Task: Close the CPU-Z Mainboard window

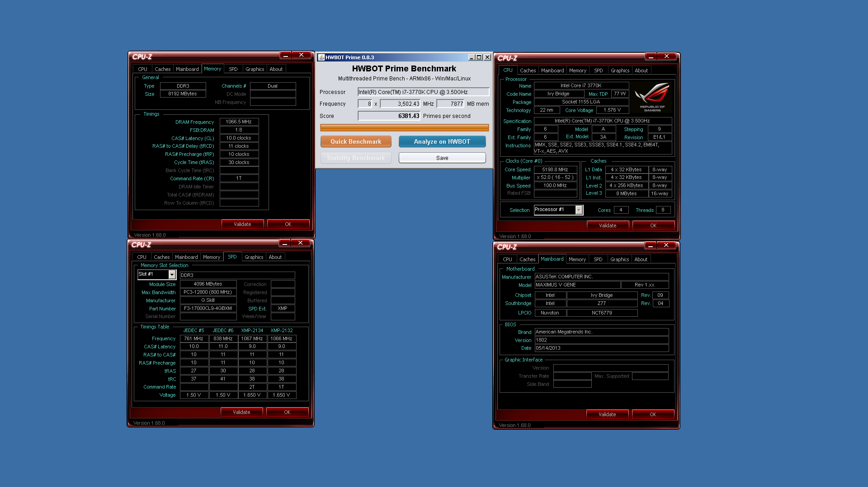Action: click(666, 245)
